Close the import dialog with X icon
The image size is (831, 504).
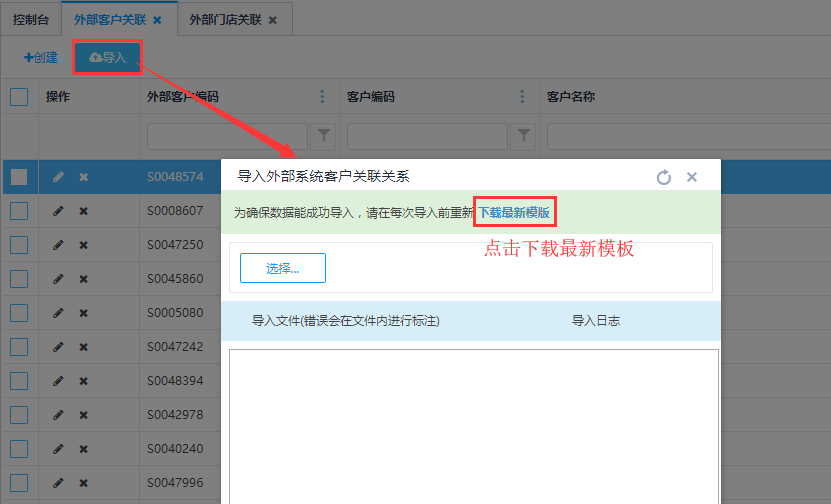click(x=691, y=177)
